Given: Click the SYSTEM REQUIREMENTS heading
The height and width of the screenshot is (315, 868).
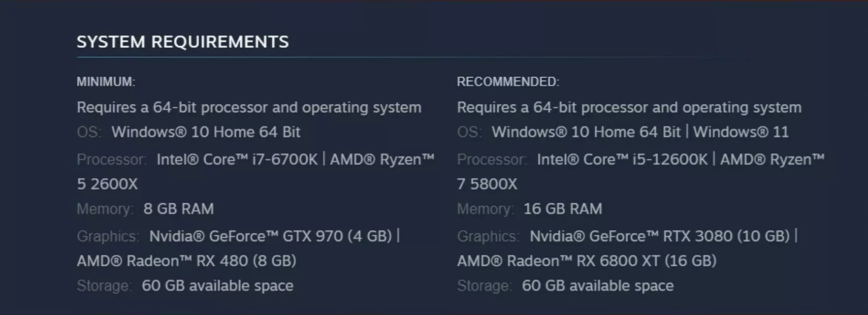Looking at the screenshot, I should 183,42.
